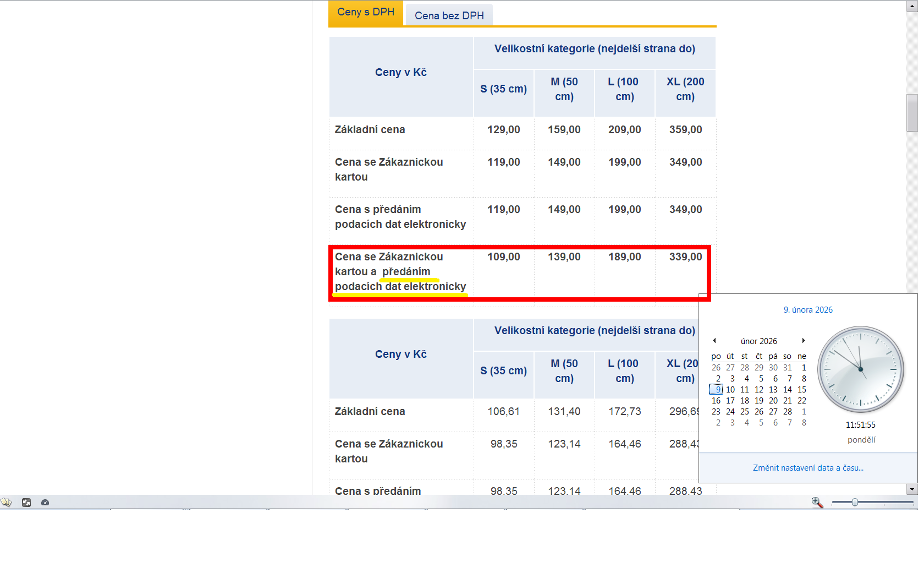Click the zoom slider handle
The height and width of the screenshot is (578, 924).
tap(855, 502)
